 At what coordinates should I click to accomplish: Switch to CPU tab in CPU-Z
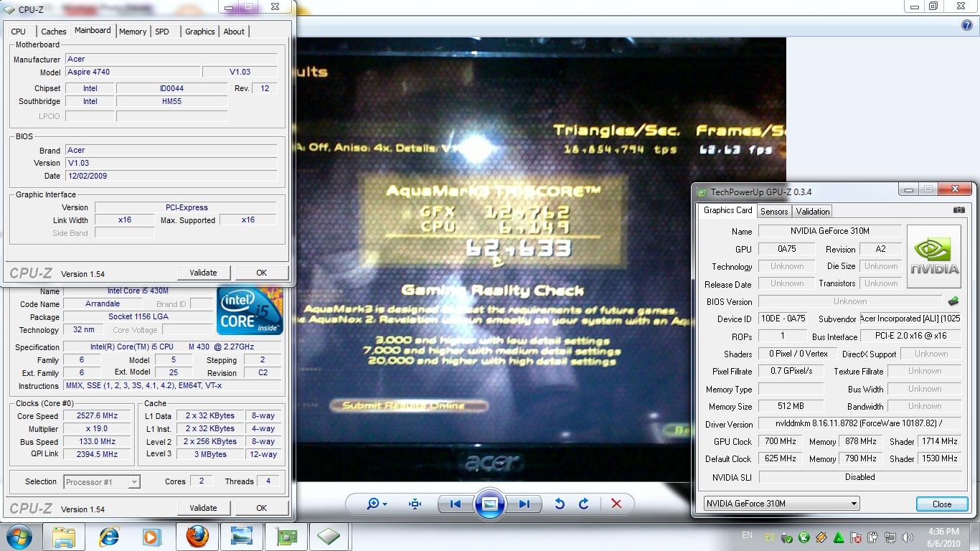click(19, 32)
